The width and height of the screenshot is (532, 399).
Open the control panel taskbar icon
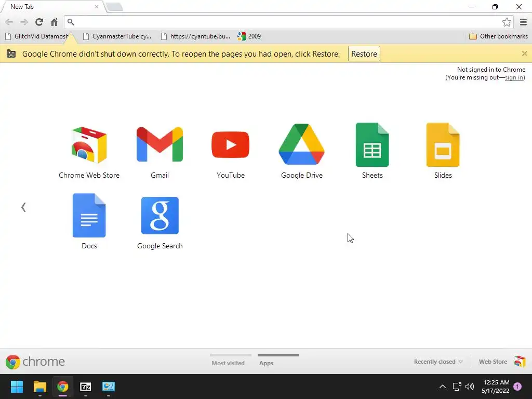point(109,387)
